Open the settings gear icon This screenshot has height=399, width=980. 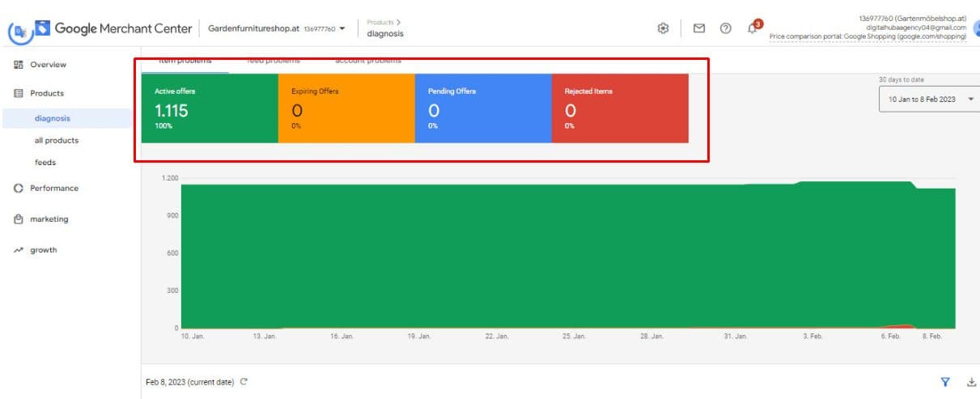pyautogui.click(x=663, y=28)
